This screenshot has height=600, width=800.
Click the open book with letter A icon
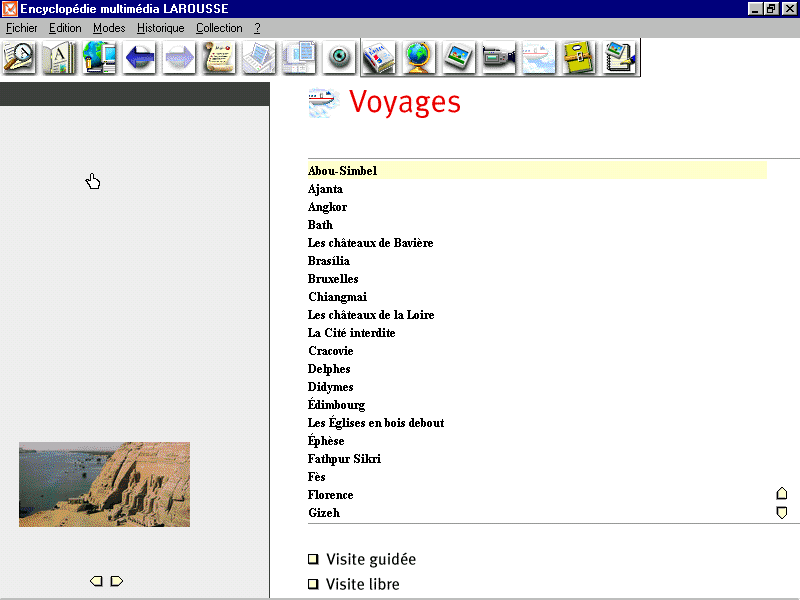(x=59, y=57)
